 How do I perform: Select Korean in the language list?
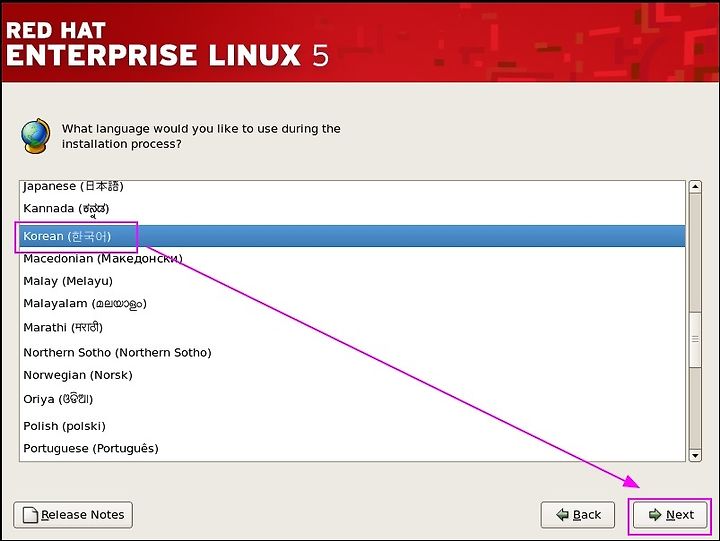352,236
